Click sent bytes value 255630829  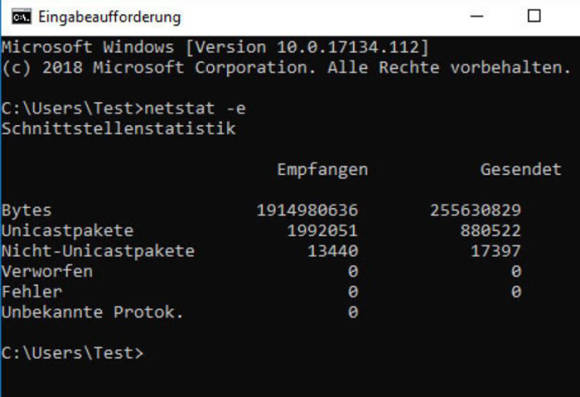point(475,210)
